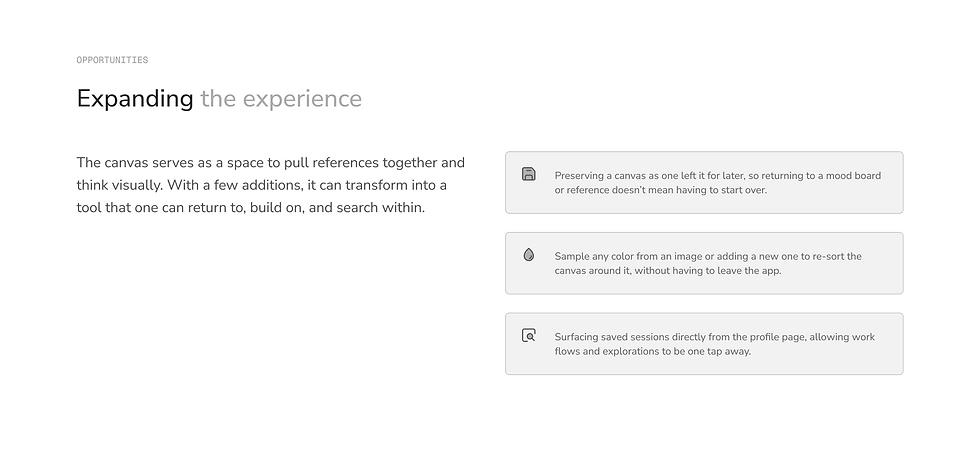980x459 pixels.
Task: Click the line 'canvas around it, without having'
Action: [x=668, y=271]
